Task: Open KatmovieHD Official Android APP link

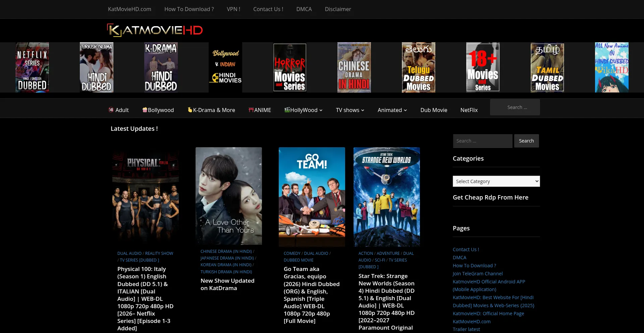Action: (489, 285)
